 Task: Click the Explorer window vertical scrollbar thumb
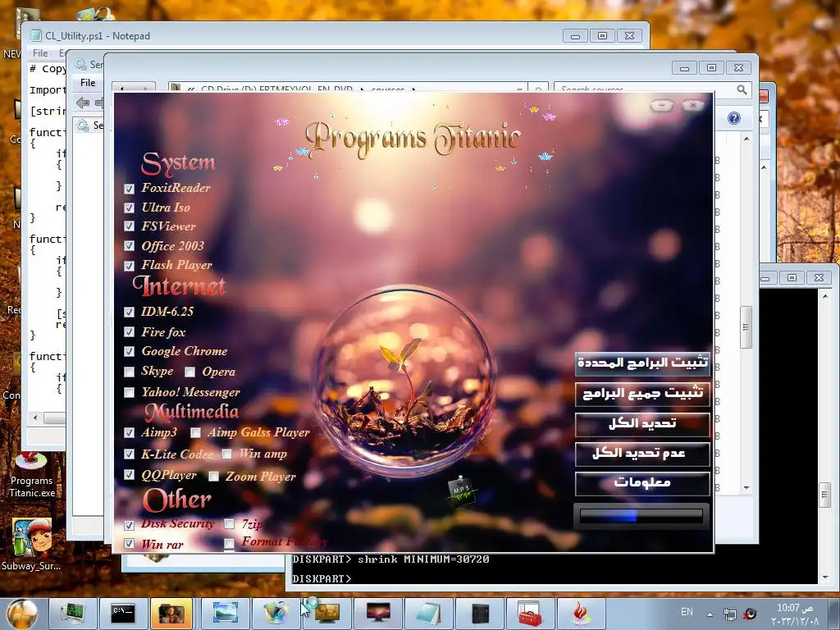pos(746,327)
